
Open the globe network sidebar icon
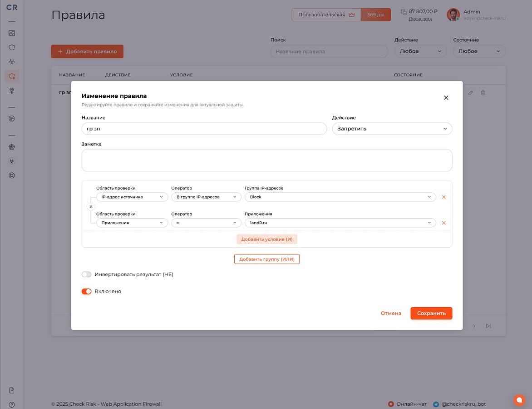tap(11, 90)
